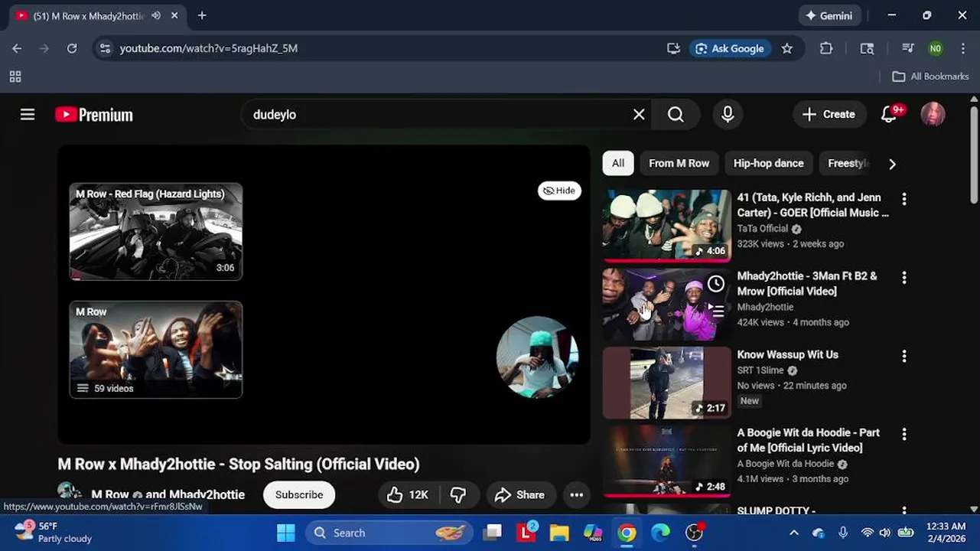This screenshot has height=551, width=980.
Task: Open File Explorer from the taskbar
Action: pyautogui.click(x=559, y=533)
